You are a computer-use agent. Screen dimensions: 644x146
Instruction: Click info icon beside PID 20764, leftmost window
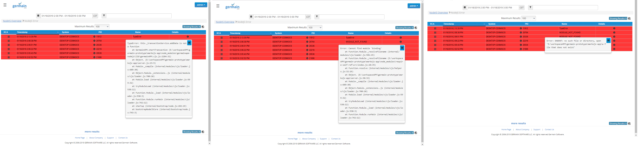pos(94,41)
